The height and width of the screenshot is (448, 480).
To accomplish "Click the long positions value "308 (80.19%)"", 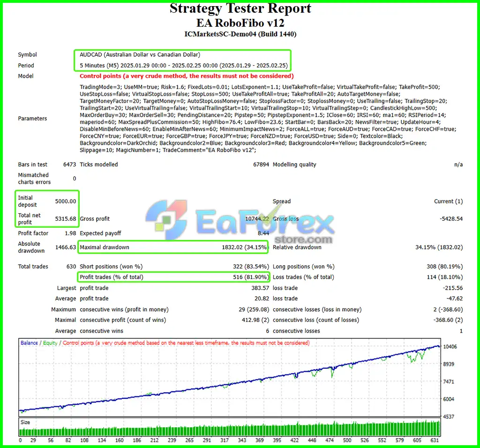I will [x=445, y=267].
